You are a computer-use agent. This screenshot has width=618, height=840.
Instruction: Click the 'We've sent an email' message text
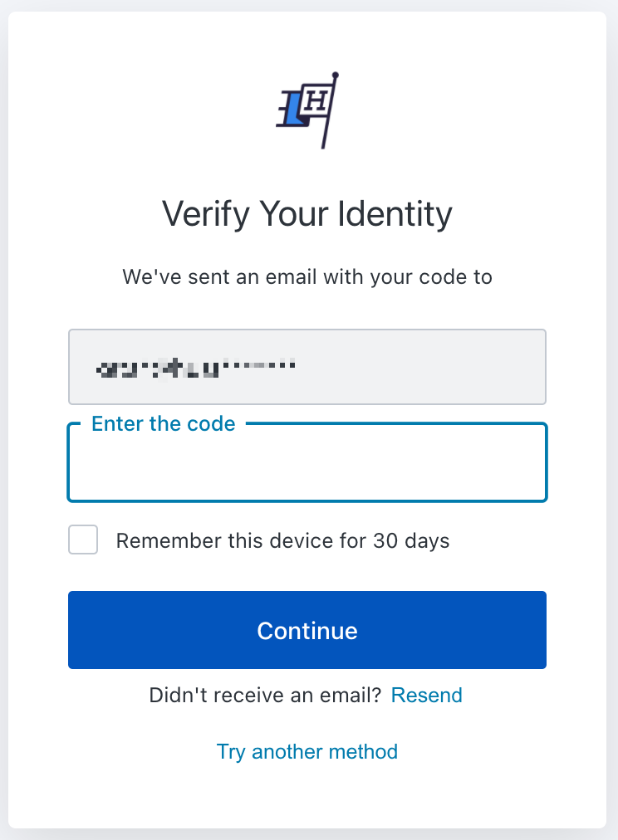307,277
